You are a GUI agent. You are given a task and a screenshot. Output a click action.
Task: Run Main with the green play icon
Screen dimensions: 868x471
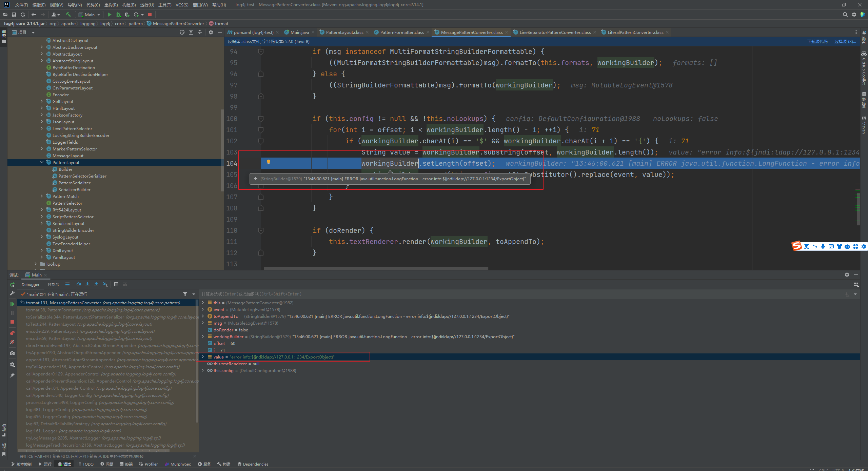pyautogui.click(x=109, y=15)
